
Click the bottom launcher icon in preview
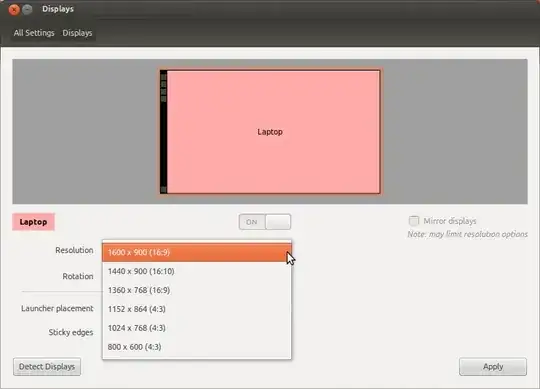tap(164, 189)
